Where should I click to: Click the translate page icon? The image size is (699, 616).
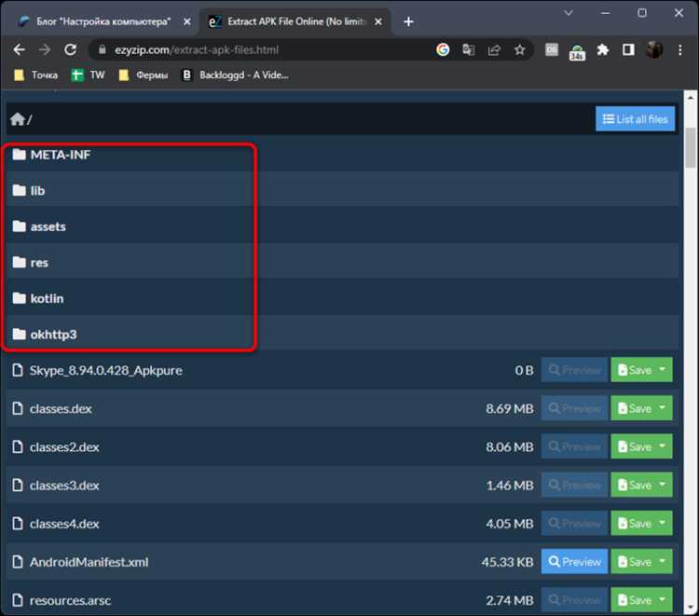(468, 49)
